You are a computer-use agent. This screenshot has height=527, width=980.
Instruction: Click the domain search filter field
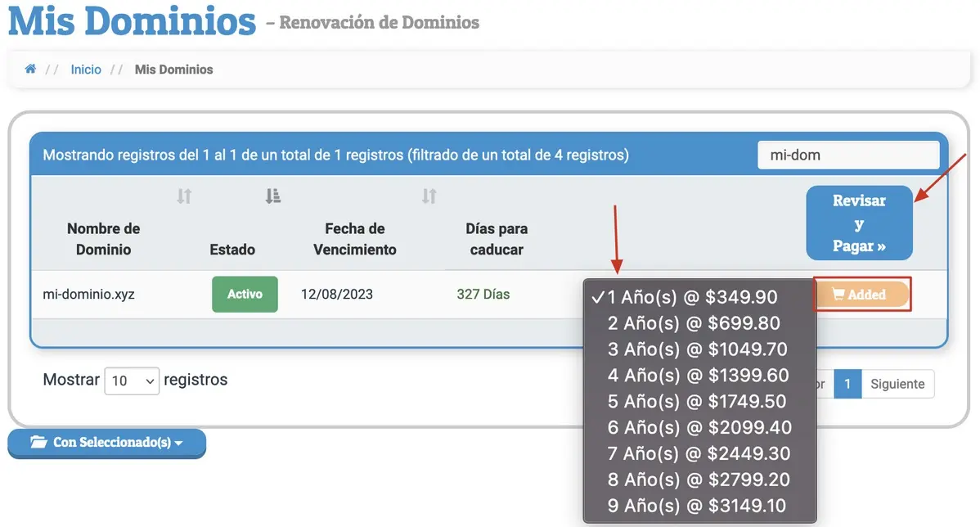coord(848,155)
